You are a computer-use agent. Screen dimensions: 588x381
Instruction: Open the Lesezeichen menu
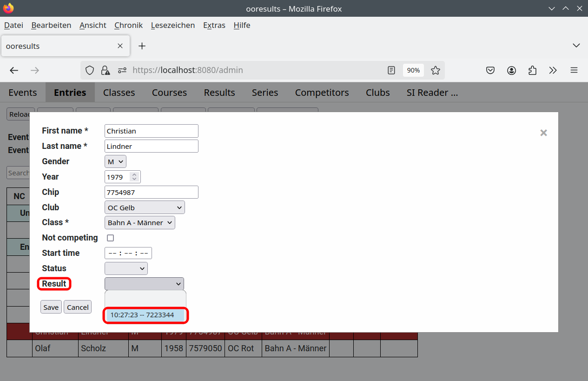(173, 25)
